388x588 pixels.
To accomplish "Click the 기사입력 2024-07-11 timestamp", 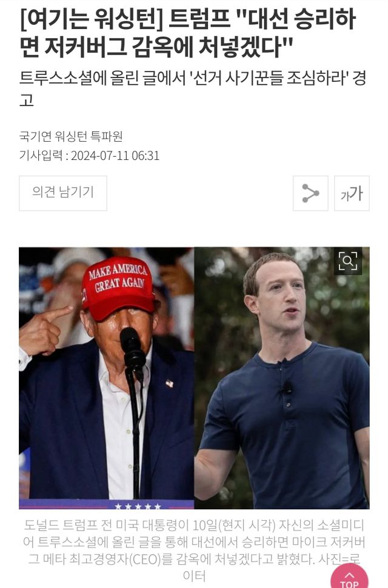I will (x=89, y=155).
